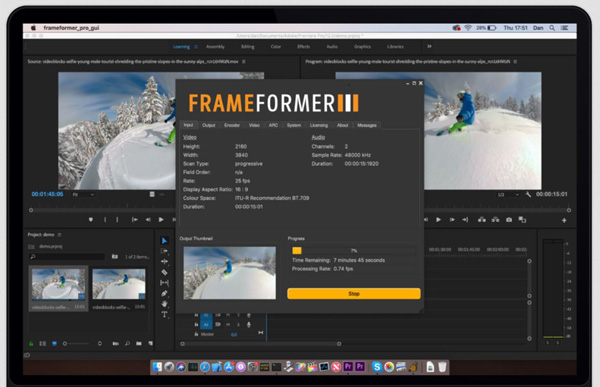600x387 pixels.
Task: Switch Project panel to icon view
Action: [54, 344]
